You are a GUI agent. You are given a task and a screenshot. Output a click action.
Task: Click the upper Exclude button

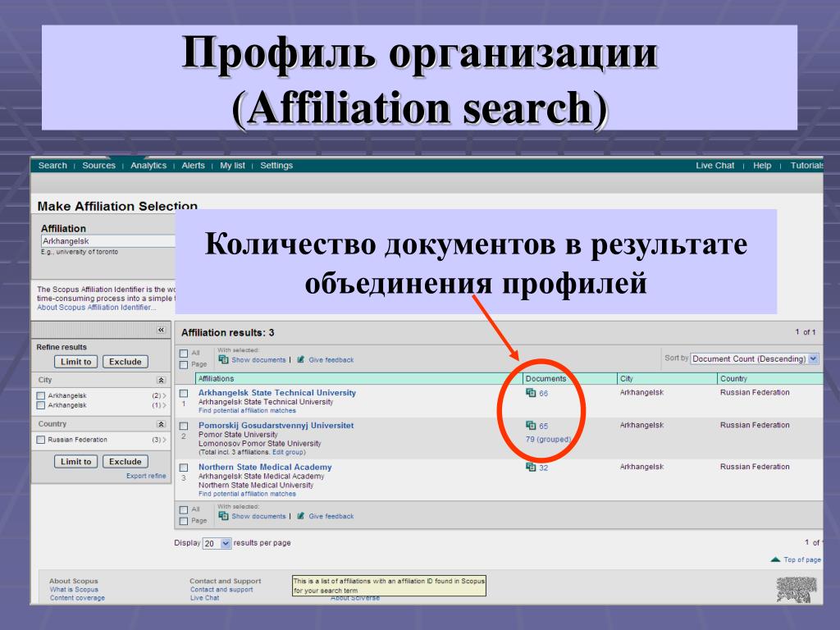tap(125, 362)
